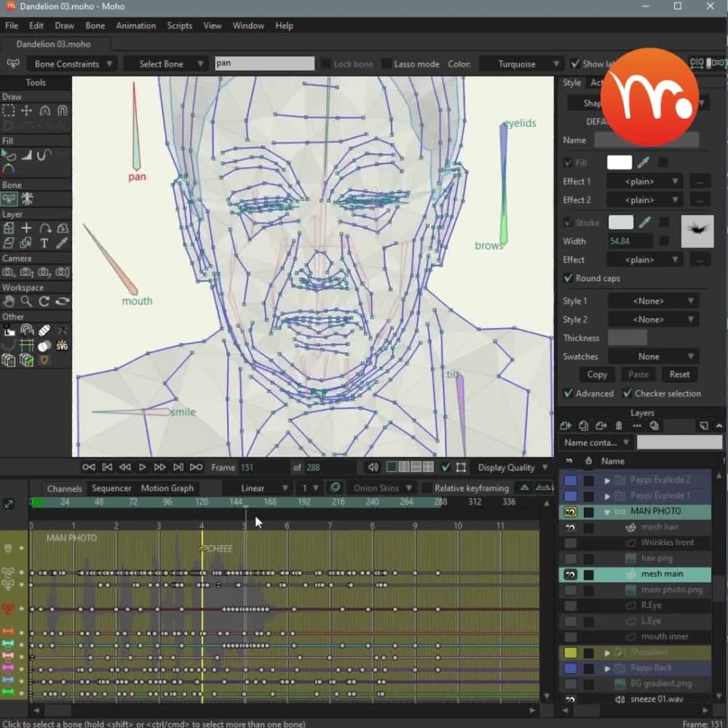Click the bone name field containing pan

pos(265,63)
